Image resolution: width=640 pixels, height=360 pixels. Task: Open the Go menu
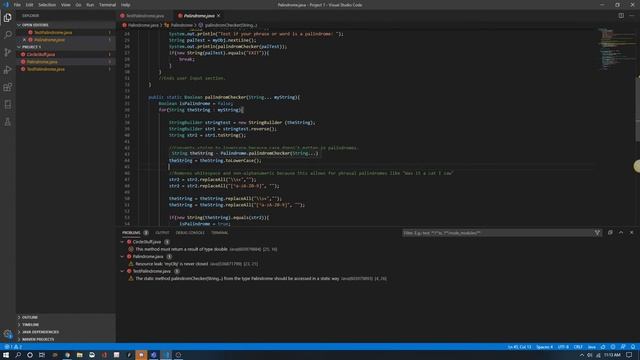point(78,5)
